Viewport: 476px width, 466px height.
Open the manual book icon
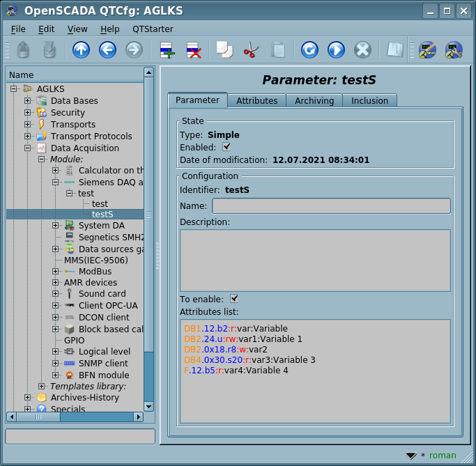pyautogui.click(x=394, y=50)
